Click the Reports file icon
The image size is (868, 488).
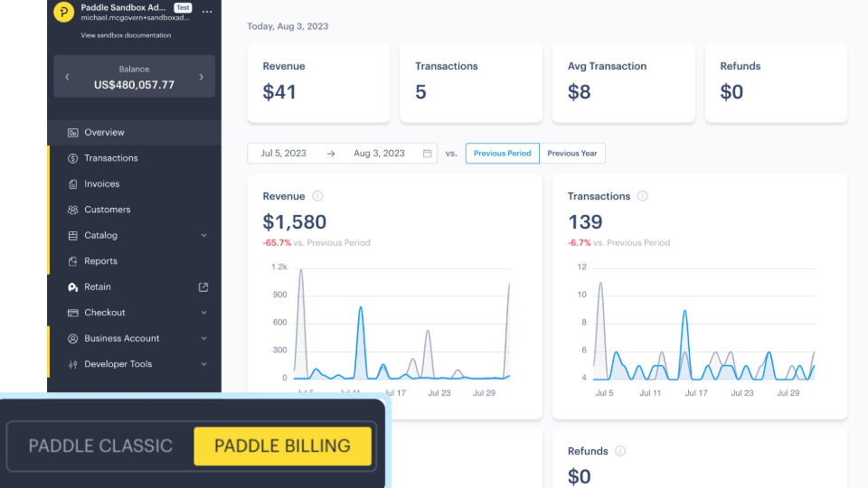pyautogui.click(x=72, y=261)
